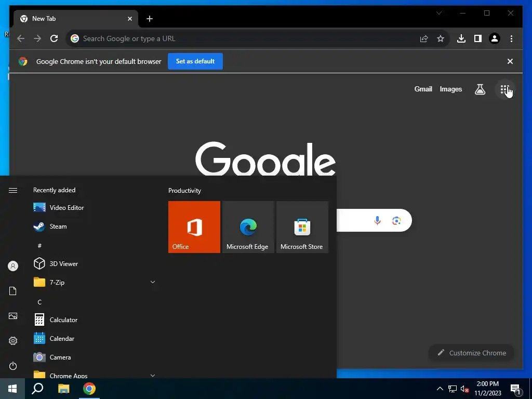This screenshot has height=399, width=532.
Task: Click Customize Chrome button
Action: (x=471, y=353)
